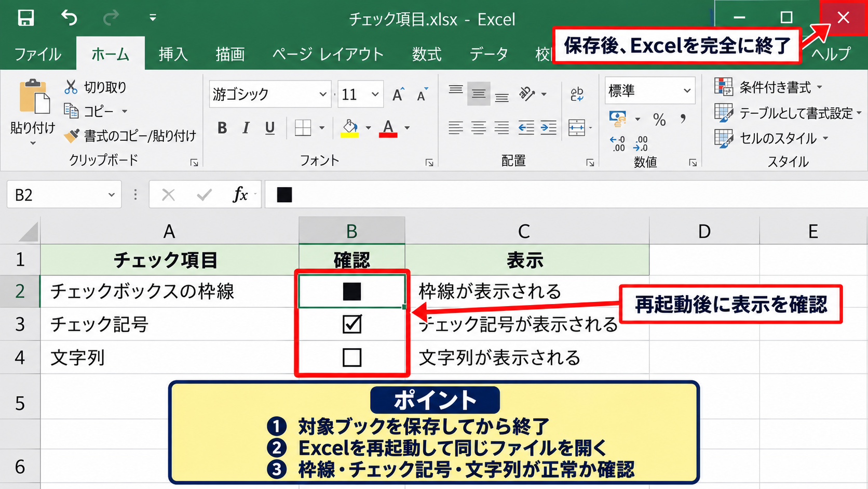The width and height of the screenshot is (868, 489).
Task: Open セルのスタイル cell styles
Action: click(x=771, y=138)
